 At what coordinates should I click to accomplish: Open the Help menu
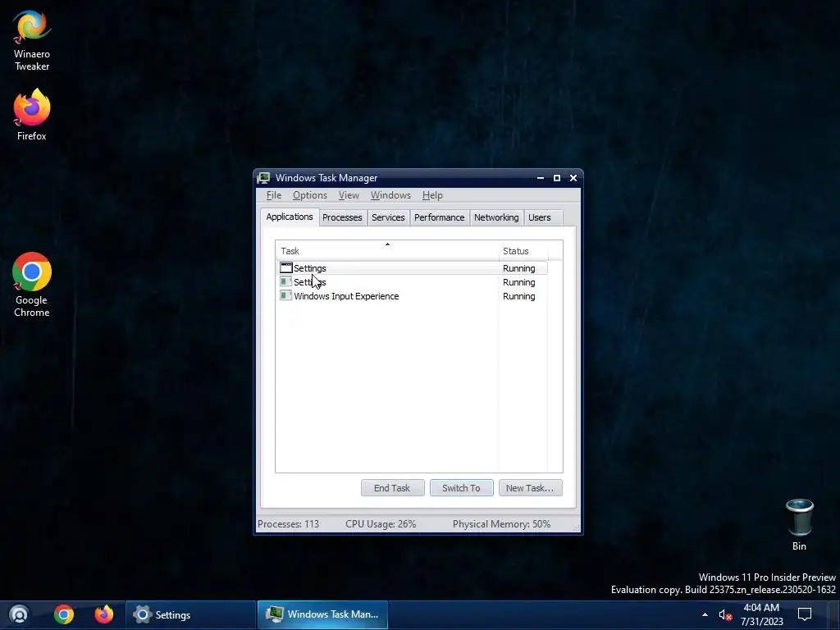(x=432, y=195)
